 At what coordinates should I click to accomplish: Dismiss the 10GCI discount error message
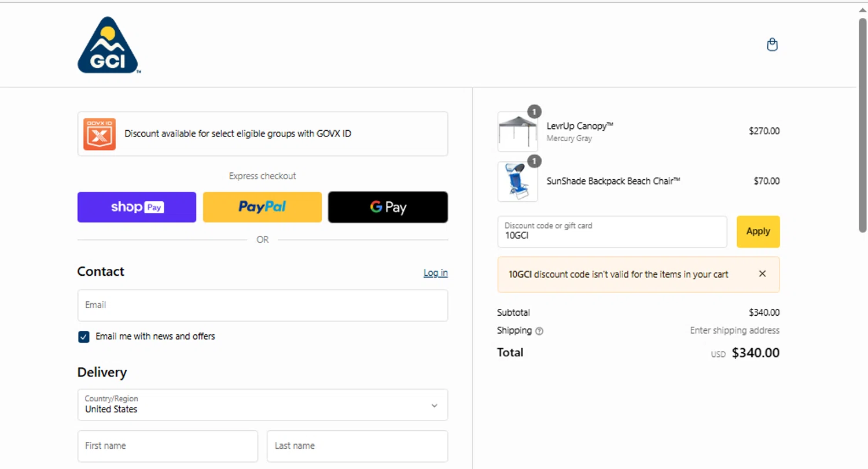[x=762, y=274]
